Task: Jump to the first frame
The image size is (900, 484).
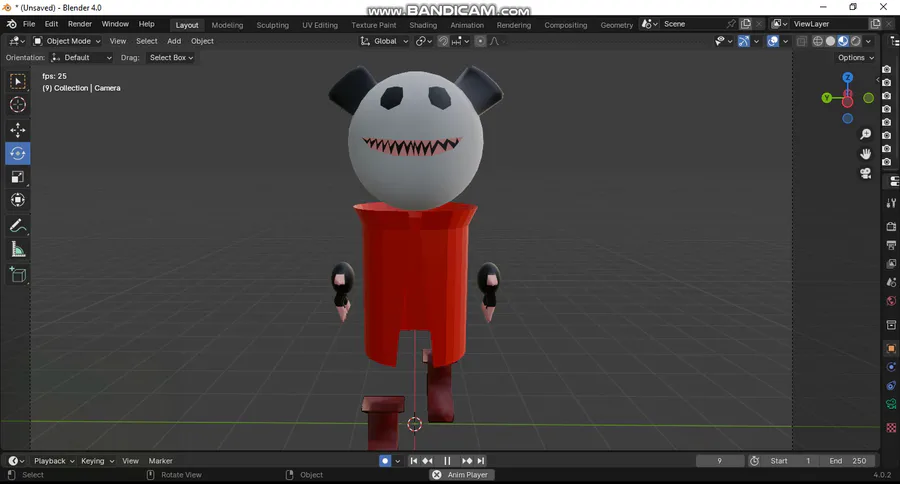Action: point(413,461)
